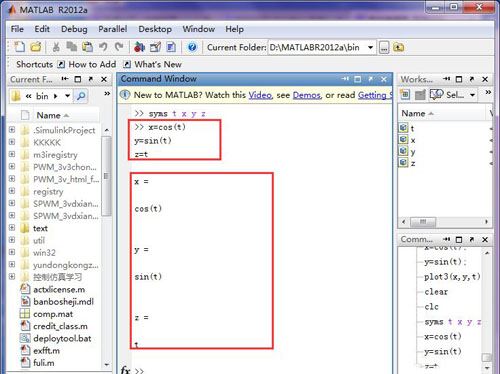
Task: Click the Video link in Command Window
Action: coord(260,95)
